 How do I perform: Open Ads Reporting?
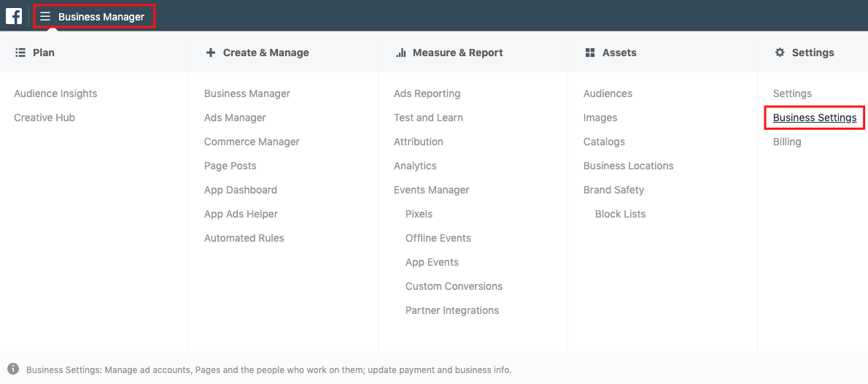(x=427, y=93)
